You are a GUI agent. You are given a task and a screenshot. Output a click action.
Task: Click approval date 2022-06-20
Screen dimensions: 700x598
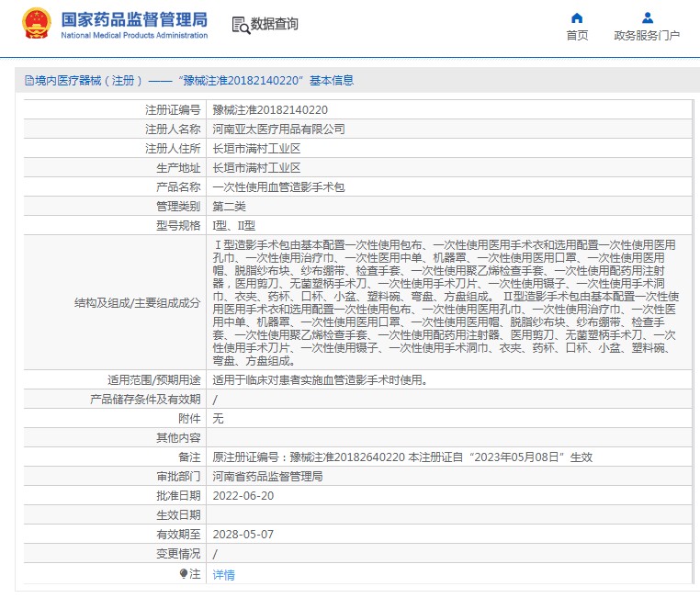pyautogui.click(x=243, y=496)
